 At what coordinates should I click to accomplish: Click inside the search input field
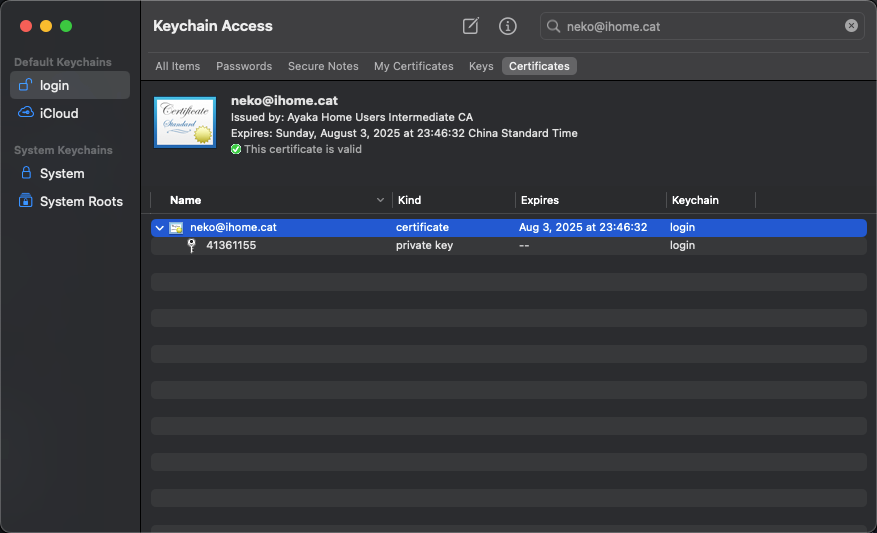pyautogui.click(x=700, y=26)
